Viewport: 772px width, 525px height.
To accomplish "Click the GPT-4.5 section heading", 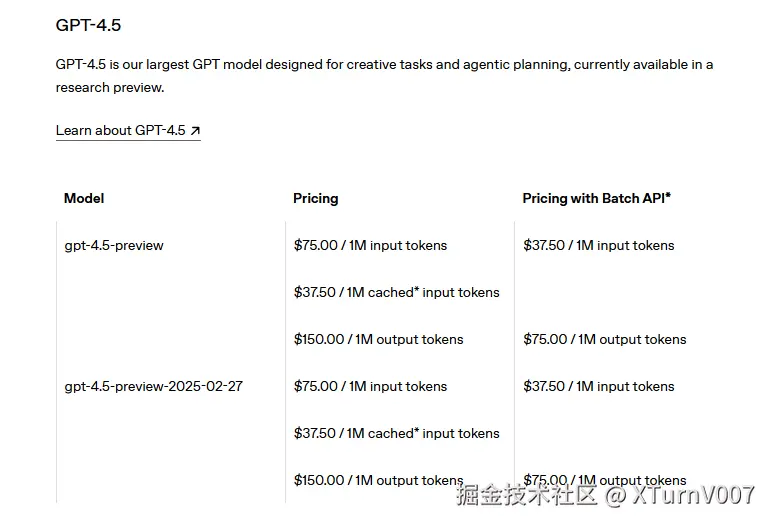I will click(x=89, y=25).
